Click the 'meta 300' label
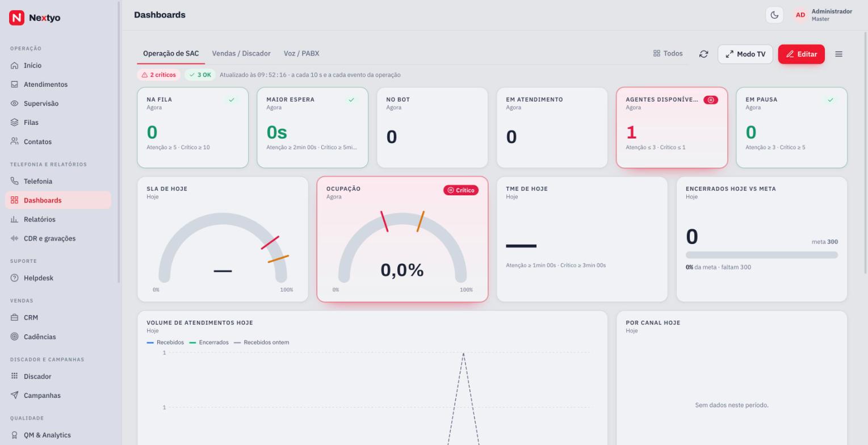Screen dimensions: 868x445 (825, 242)
